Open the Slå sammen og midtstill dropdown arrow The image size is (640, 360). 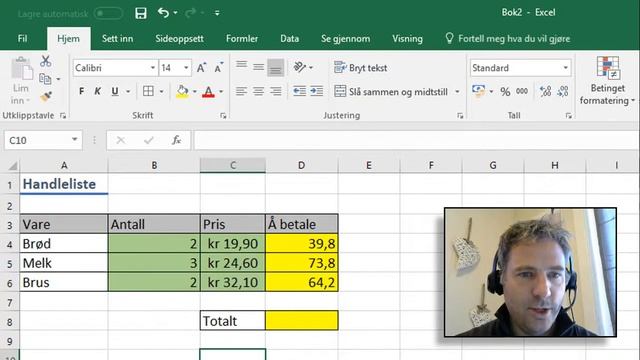[457, 92]
